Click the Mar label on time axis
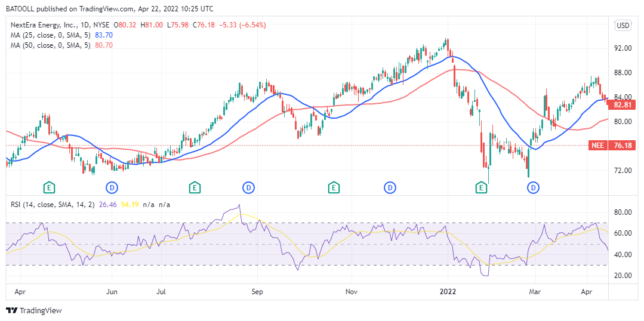644x321 pixels. point(535,292)
